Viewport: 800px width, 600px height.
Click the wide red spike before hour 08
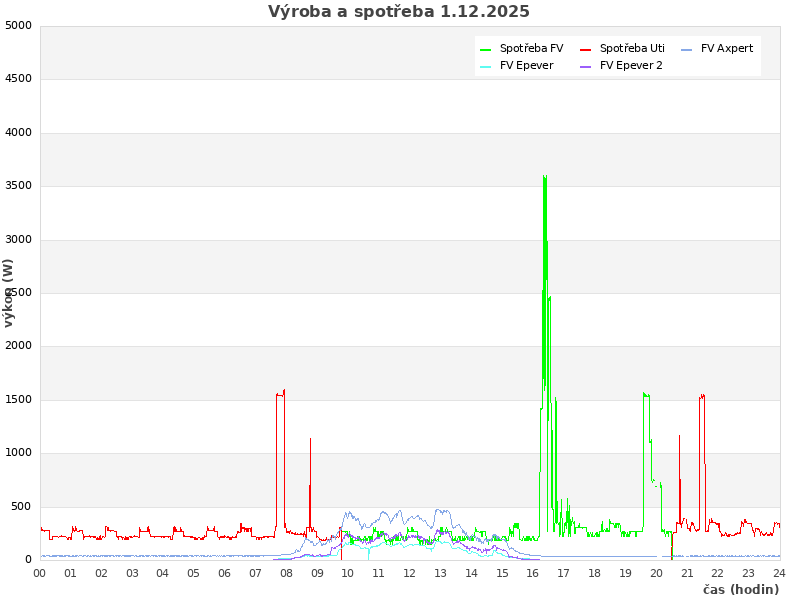pyautogui.click(x=280, y=395)
